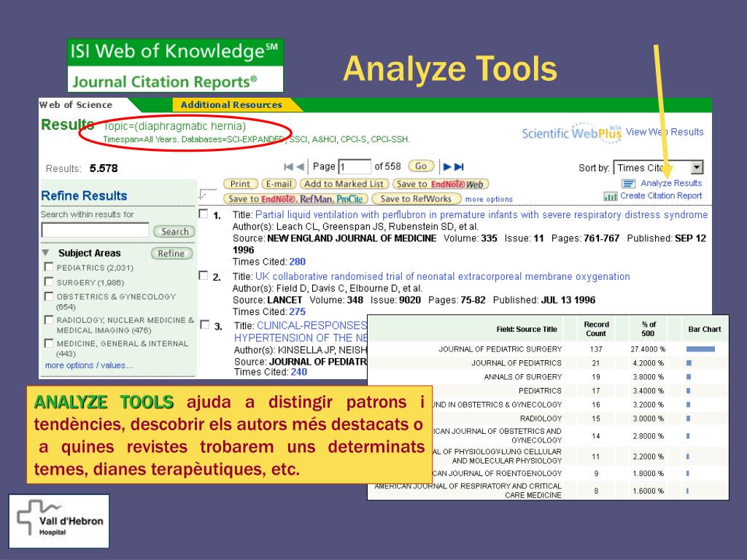747x560 pixels.
Task: Open the Create Citation Report link
Action: pyautogui.click(x=661, y=195)
